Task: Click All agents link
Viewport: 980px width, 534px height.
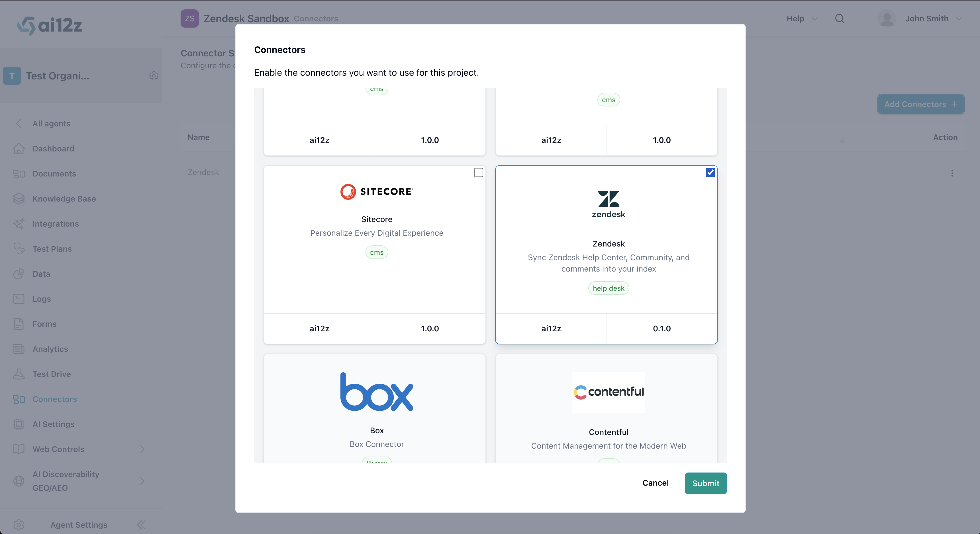Action: [x=51, y=124]
